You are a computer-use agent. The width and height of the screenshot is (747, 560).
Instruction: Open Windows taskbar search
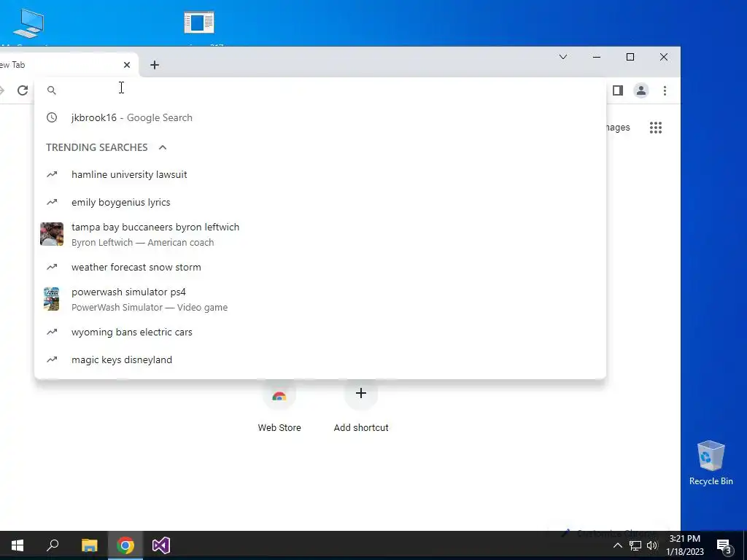53,545
